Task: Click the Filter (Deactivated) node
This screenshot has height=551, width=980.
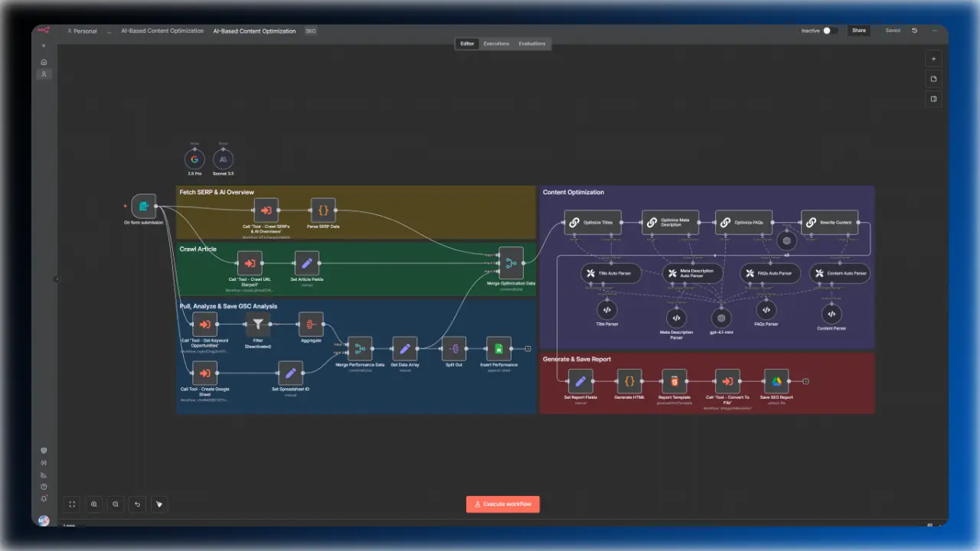Action: (x=258, y=324)
